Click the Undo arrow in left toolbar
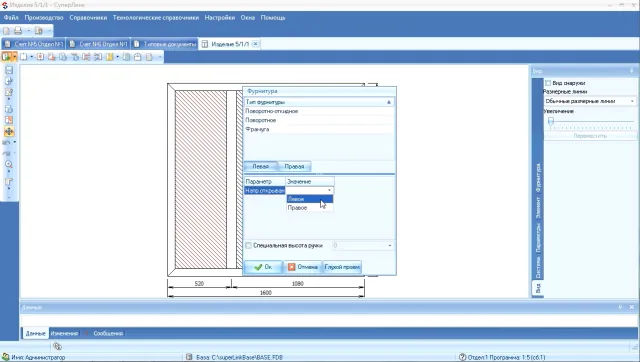 (x=7, y=142)
